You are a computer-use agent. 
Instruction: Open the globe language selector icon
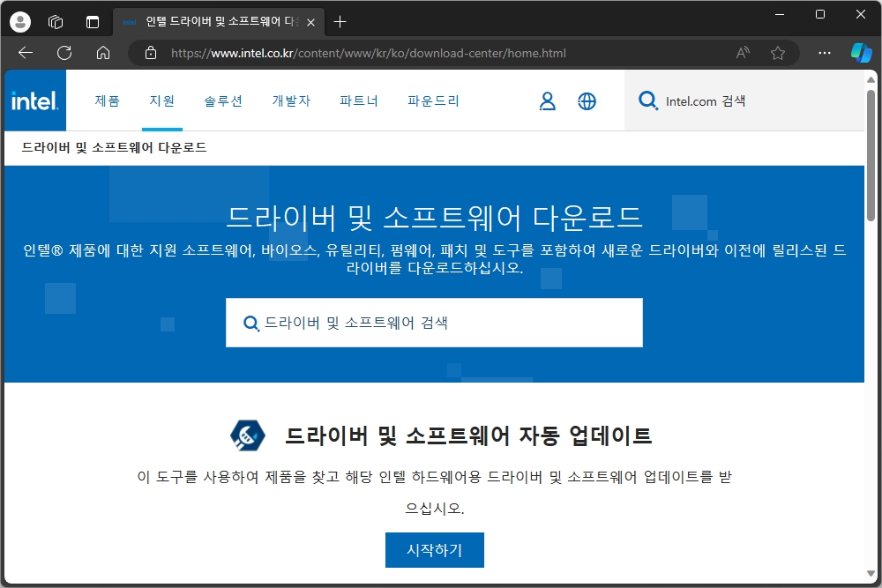(x=587, y=101)
